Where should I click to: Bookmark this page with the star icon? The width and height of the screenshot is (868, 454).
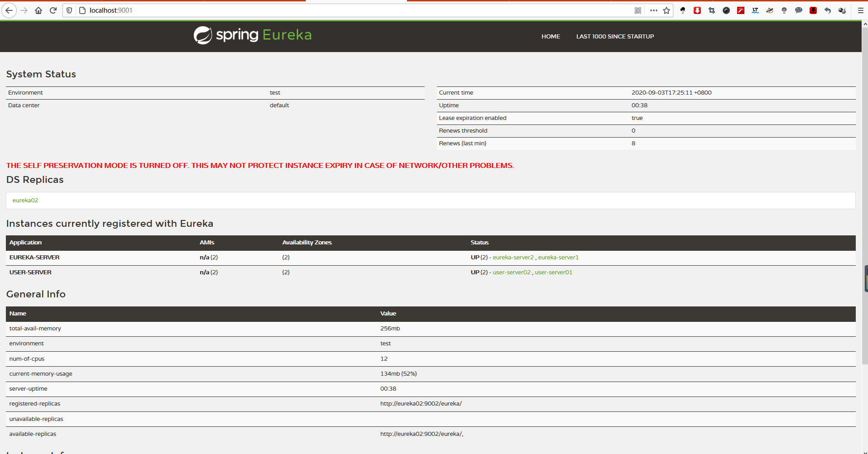(667, 10)
